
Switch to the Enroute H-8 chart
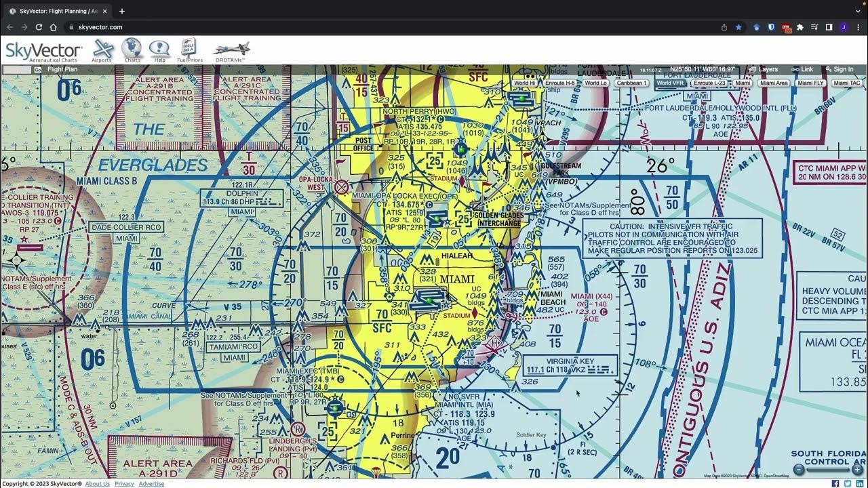[x=559, y=83]
